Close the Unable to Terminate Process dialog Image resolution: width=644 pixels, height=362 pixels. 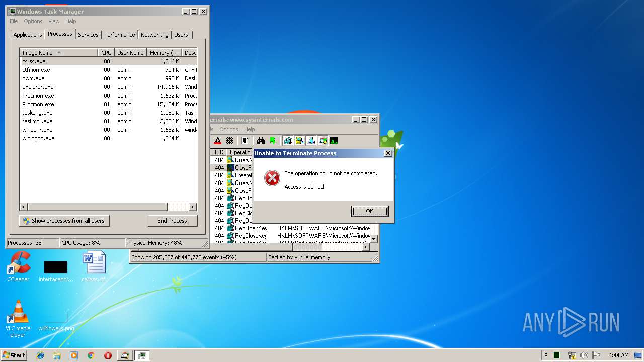click(388, 153)
